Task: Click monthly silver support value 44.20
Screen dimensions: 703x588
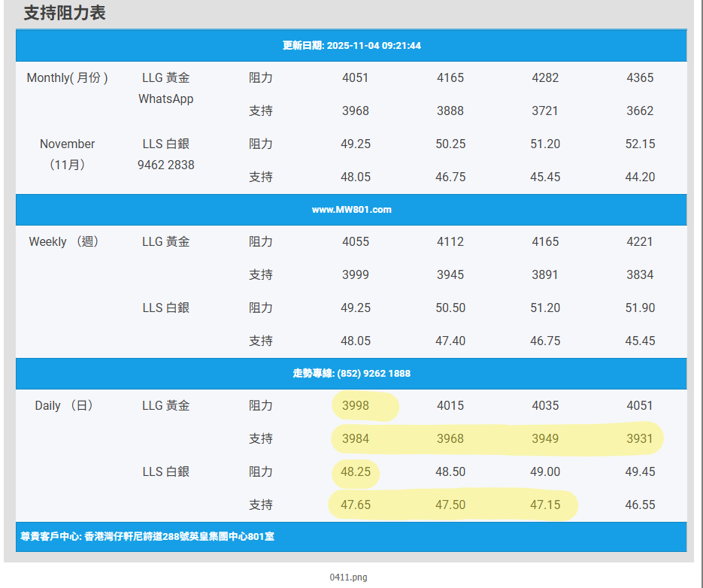Action: click(x=640, y=177)
